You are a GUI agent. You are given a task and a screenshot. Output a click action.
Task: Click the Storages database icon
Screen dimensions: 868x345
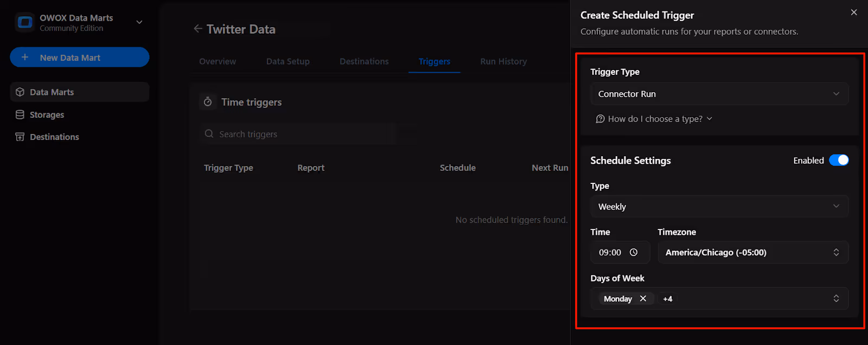pos(20,114)
